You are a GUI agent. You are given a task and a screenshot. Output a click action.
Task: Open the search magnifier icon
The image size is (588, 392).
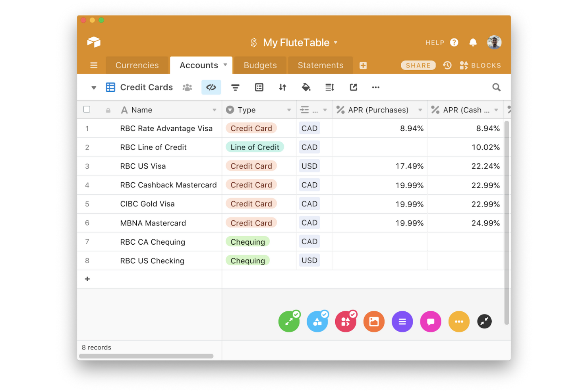tap(496, 87)
